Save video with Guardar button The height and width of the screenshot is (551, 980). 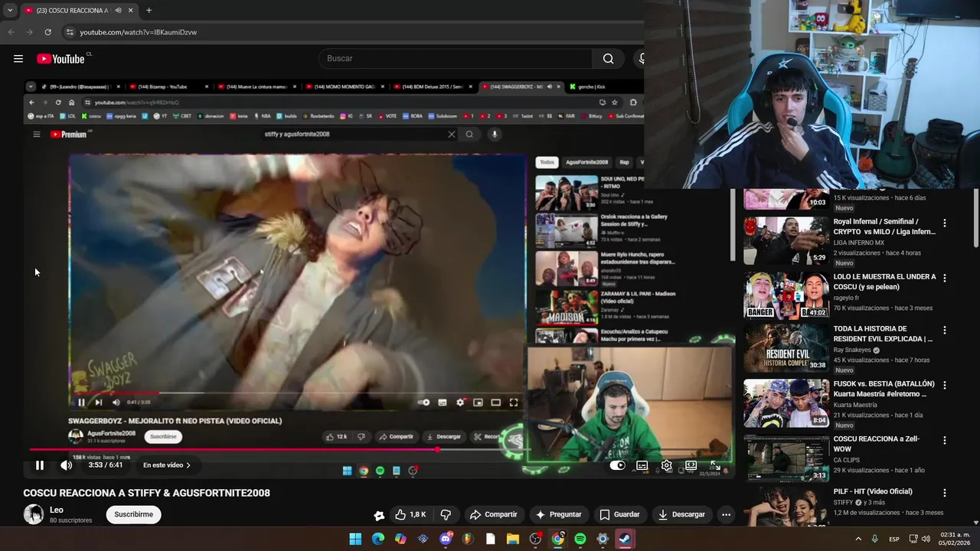[619, 514]
